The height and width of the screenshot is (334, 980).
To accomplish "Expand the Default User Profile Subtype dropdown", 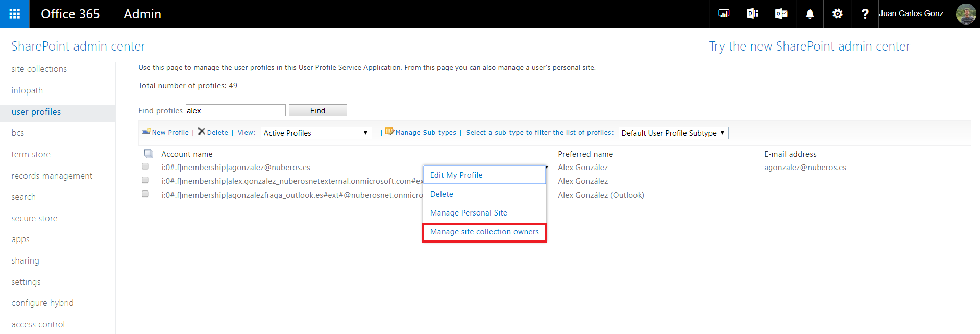I will tap(673, 133).
